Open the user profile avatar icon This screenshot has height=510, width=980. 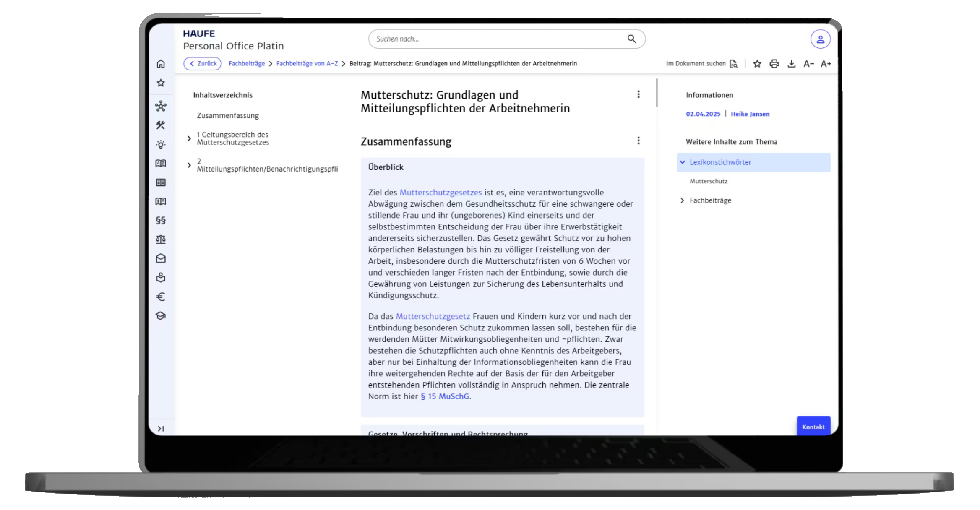(820, 39)
